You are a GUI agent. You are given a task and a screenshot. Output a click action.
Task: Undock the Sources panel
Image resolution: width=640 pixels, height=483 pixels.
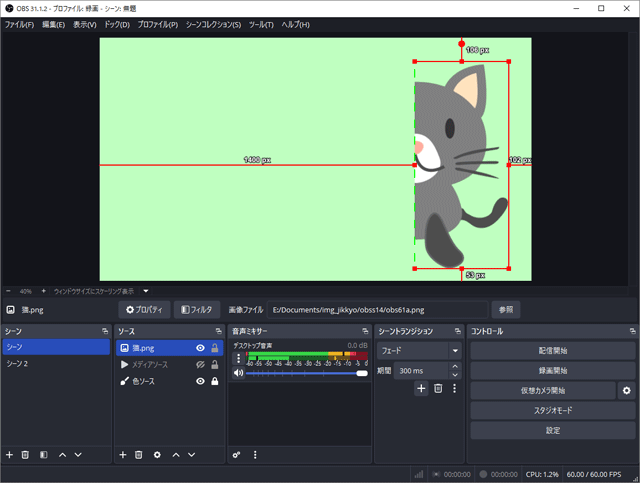[218, 331]
